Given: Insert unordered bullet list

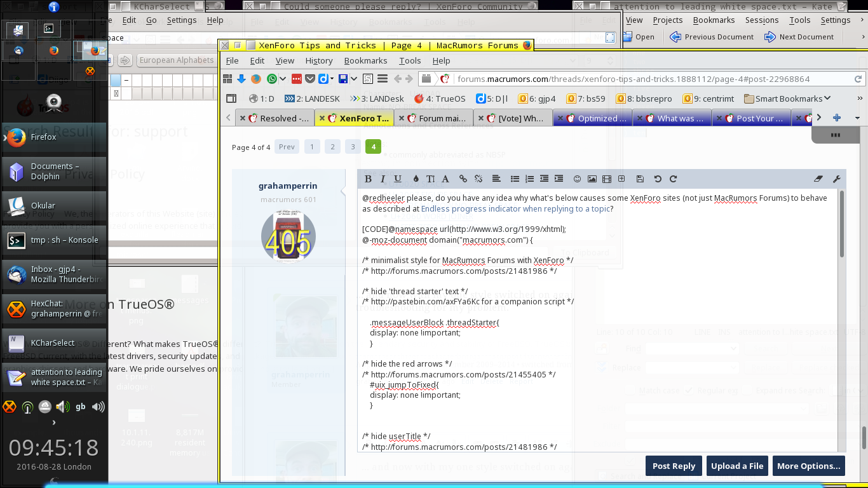Looking at the screenshot, I should click(515, 179).
